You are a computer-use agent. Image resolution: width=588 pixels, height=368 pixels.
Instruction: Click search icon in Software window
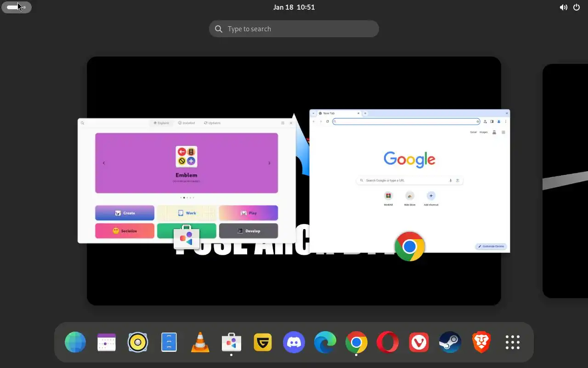(x=83, y=123)
